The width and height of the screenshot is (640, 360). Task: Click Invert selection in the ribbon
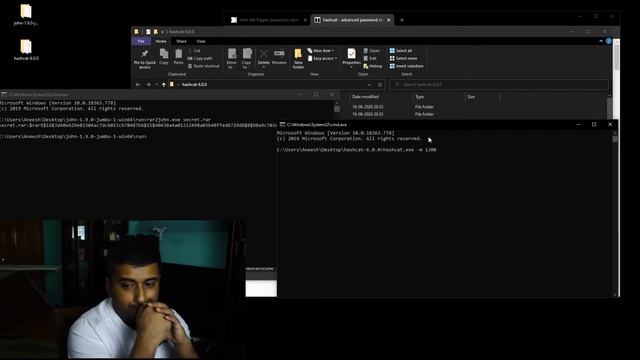(x=406, y=66)
